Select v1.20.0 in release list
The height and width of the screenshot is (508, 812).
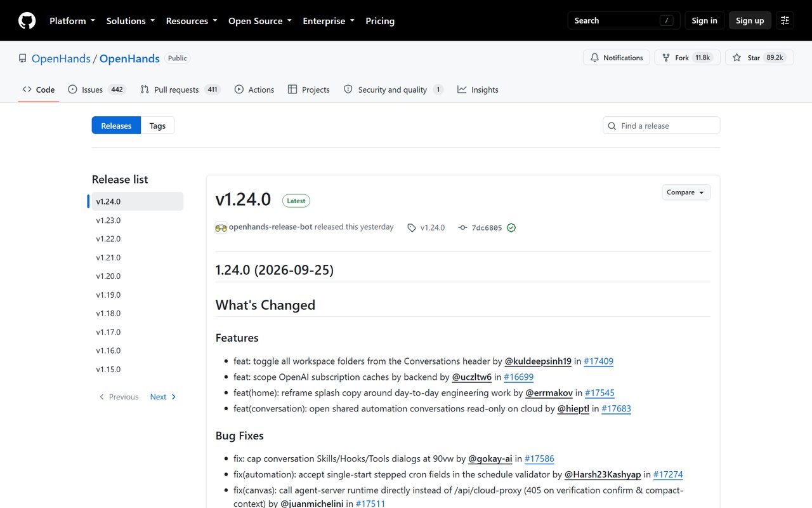coord(138,276)
